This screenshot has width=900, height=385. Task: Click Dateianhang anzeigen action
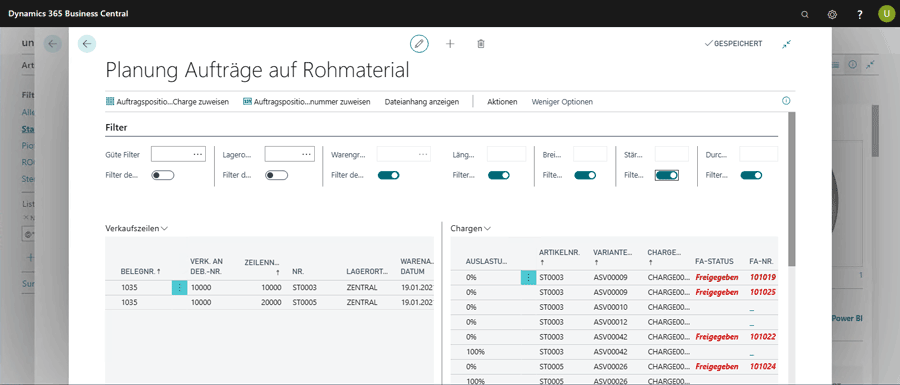421,102
